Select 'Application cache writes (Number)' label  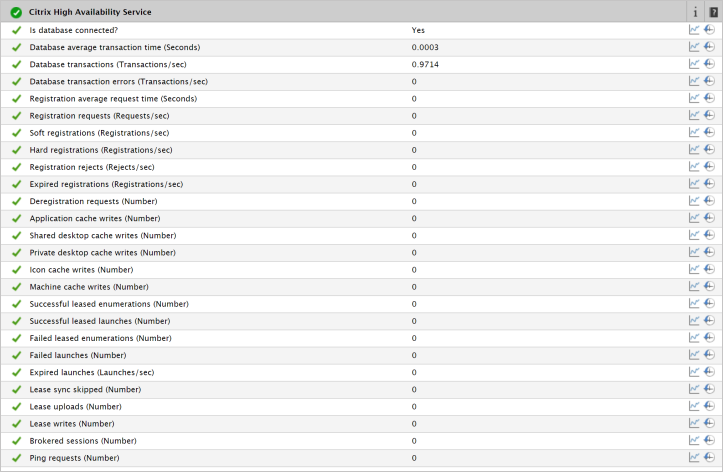point(95,218)
